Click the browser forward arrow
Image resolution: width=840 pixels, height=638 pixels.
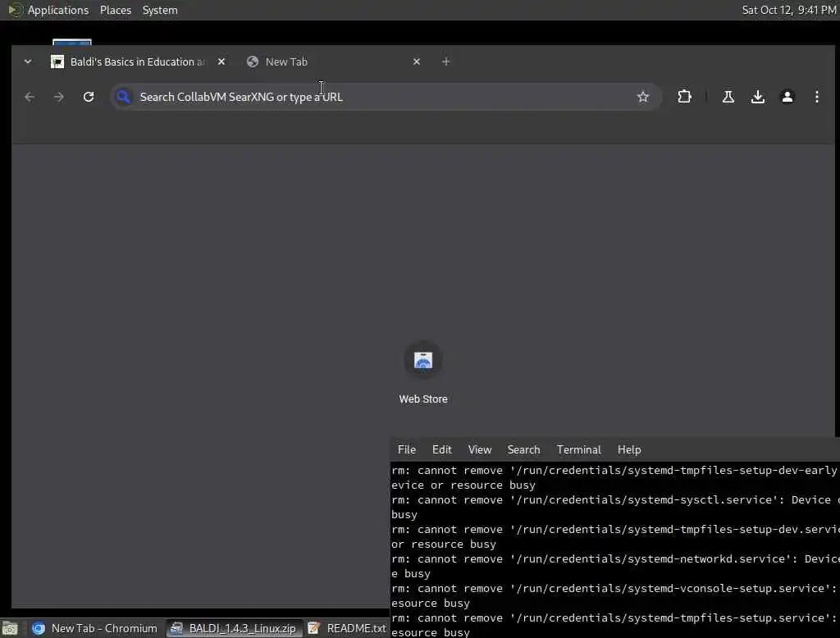(x=59, y=97)
